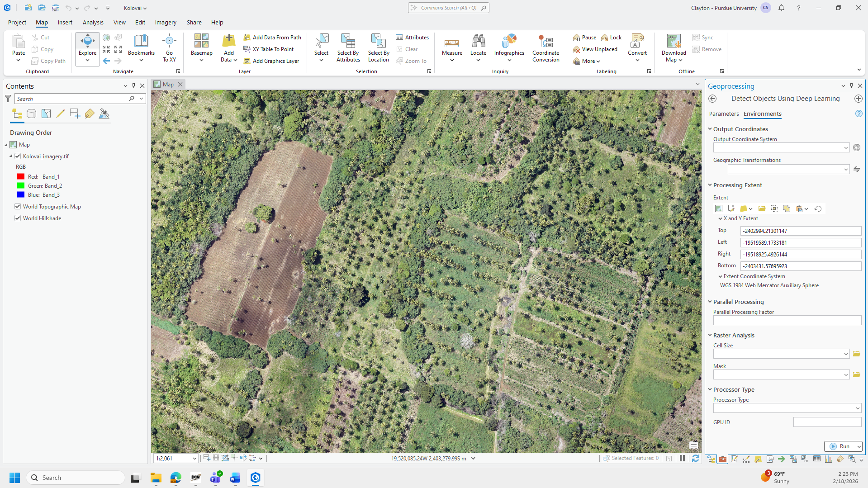This screenshot has height=488, width=868.
Task: Hide the World Hillshade layer
Action: coord(18,218)
